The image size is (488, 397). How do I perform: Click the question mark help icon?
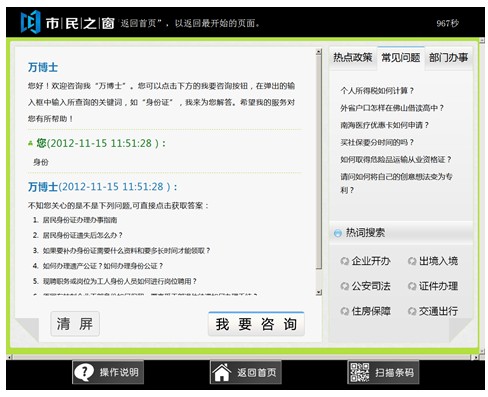[84, 372]
